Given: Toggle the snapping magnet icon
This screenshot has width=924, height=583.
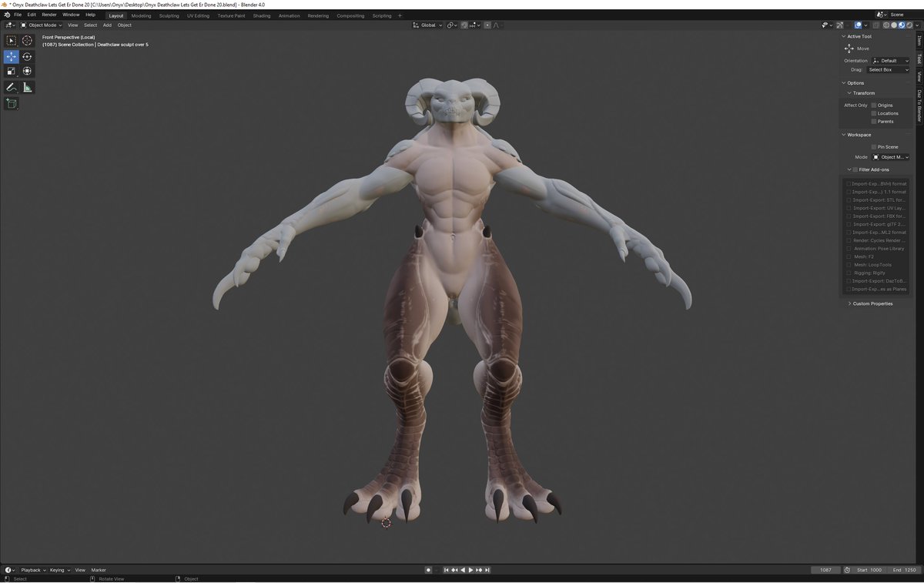Looking at the screenshot, I should (x=464, y=25).
